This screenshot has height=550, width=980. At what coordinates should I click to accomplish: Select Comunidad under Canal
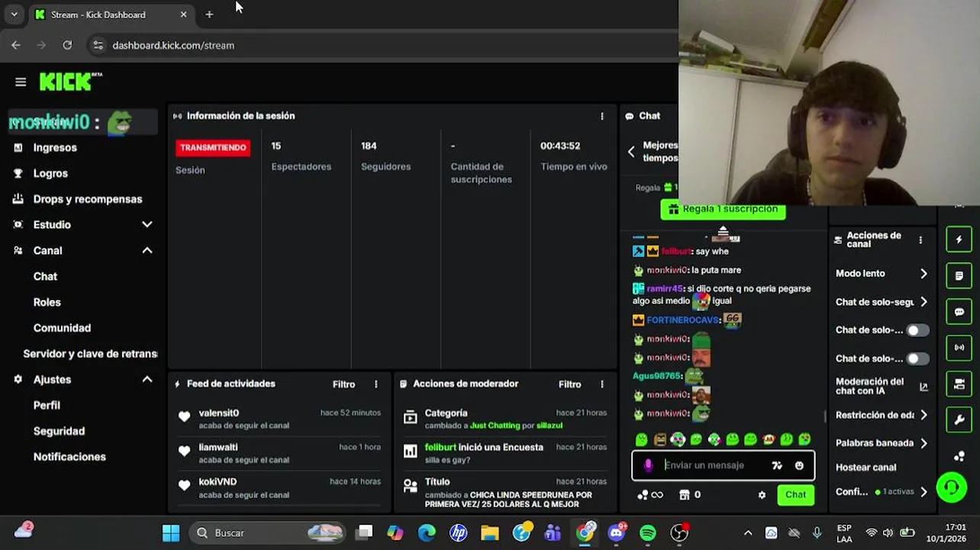click(x=62, y=328)
